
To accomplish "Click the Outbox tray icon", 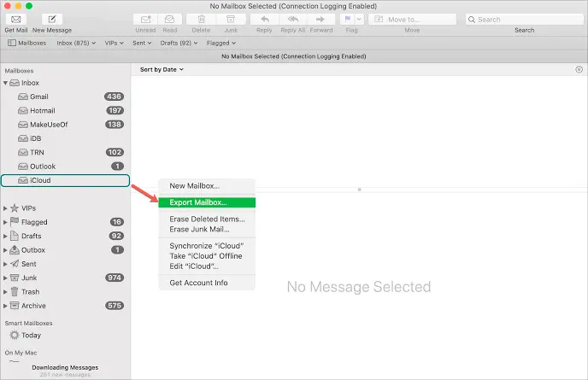I will (15, 249).
